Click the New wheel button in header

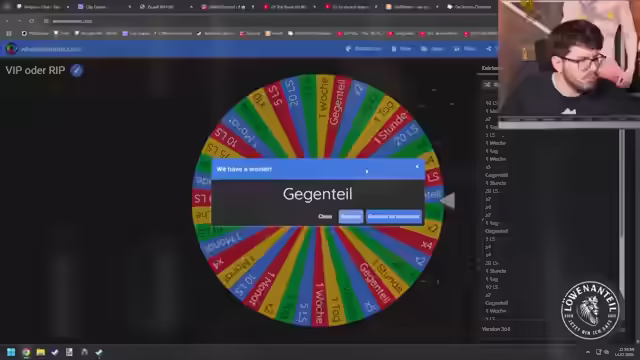click(401, 49)
